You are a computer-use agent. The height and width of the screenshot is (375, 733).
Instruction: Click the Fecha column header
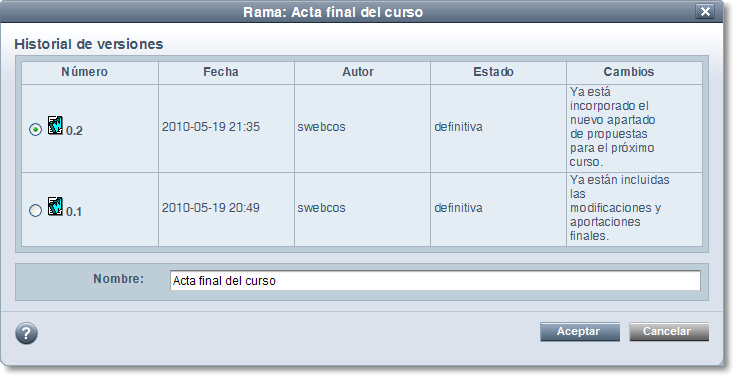click(221, 72)
